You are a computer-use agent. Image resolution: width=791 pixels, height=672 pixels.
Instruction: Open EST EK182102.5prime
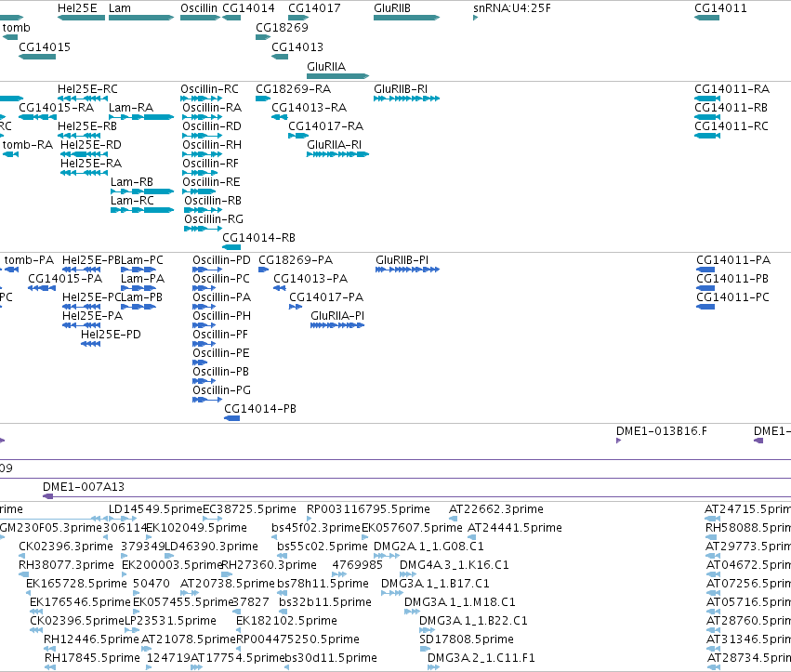coord(286,621)
